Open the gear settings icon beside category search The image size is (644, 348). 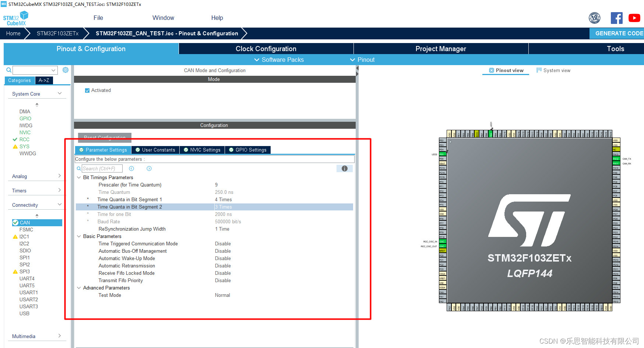coord(66,70)
